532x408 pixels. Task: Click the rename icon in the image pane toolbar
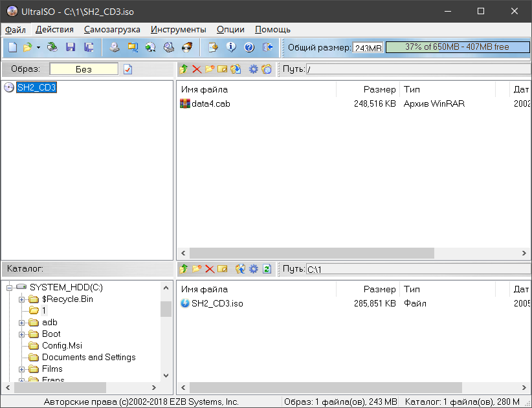click(222, 69)
